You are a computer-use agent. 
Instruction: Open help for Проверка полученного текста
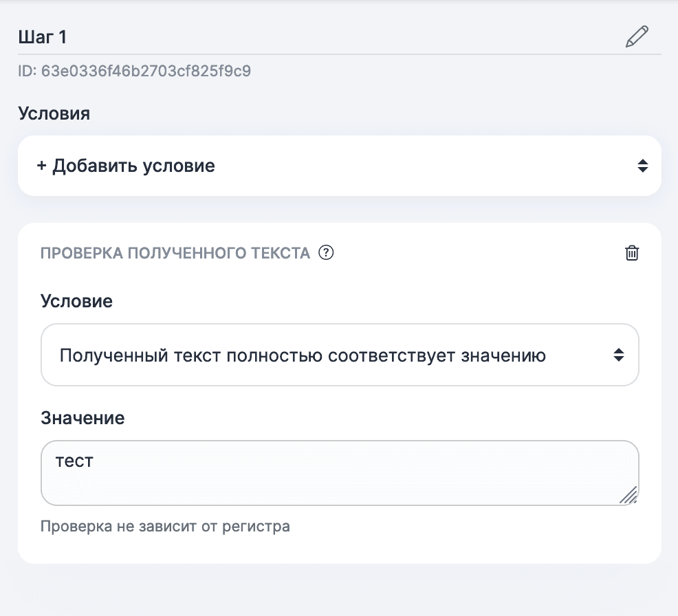(x=327, y=253)
